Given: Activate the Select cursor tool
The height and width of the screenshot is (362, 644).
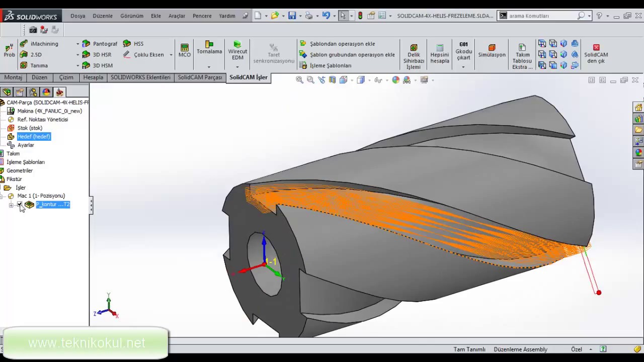Looking at the screenshot, I should (x=343, y=16).
